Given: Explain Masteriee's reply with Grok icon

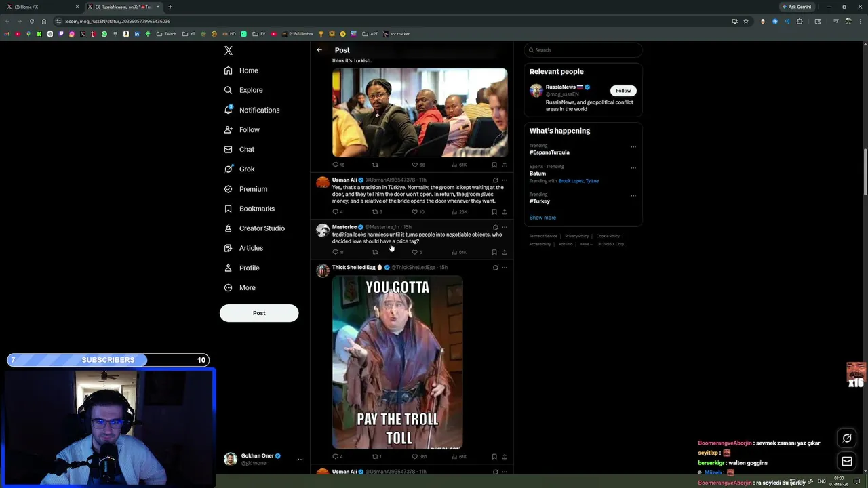Looking at the screenshot, I should [x=495, y=227].
